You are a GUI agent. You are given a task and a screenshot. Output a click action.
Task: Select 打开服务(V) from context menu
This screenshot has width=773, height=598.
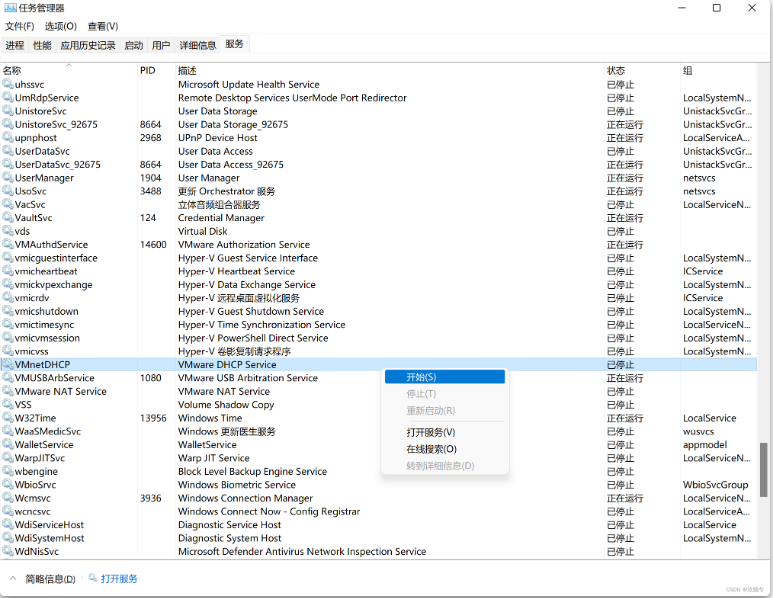[430, 432]
